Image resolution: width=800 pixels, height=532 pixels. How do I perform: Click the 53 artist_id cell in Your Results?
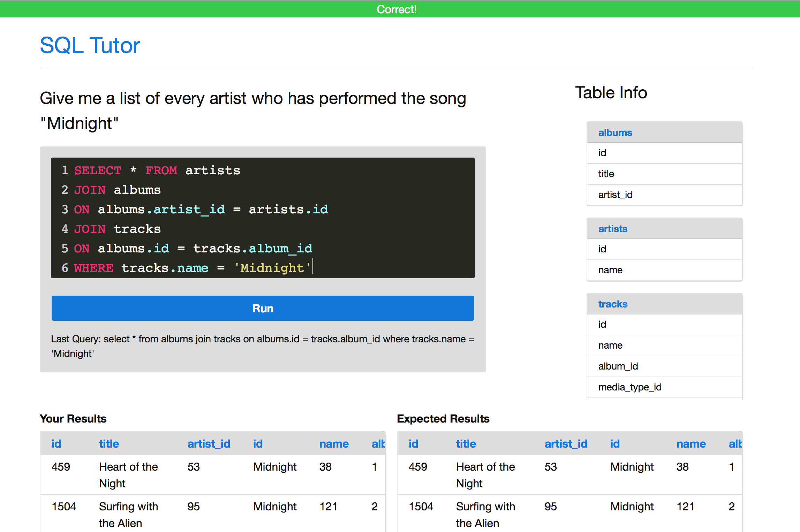(194, 467)
